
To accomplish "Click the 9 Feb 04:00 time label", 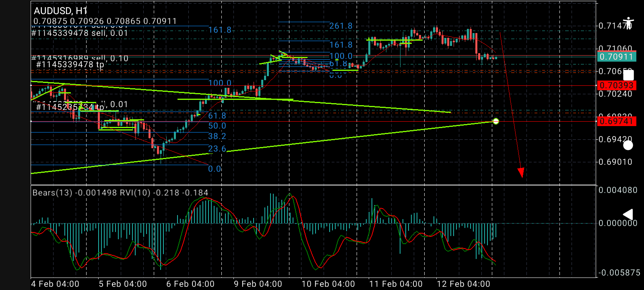I will point(258,284).
